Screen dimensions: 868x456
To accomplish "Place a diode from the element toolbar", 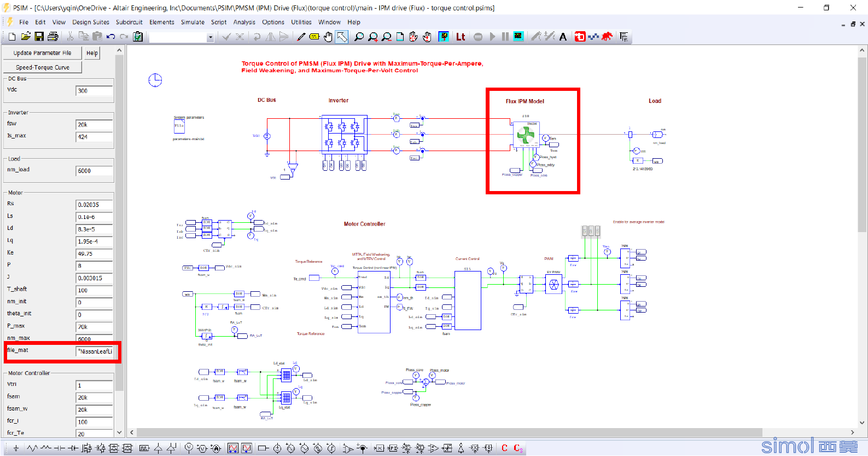I will coord(73,448).
